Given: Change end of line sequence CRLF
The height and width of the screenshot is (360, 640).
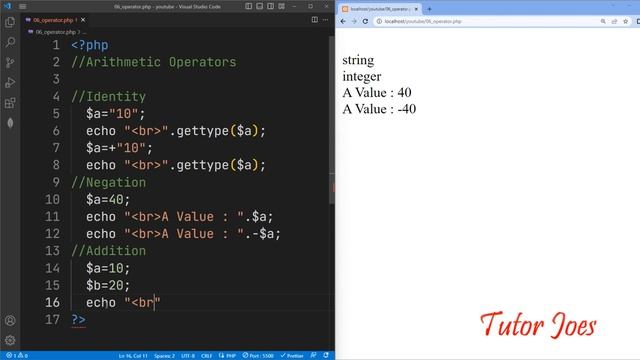Looking at the screenshot, I should 207,356.
